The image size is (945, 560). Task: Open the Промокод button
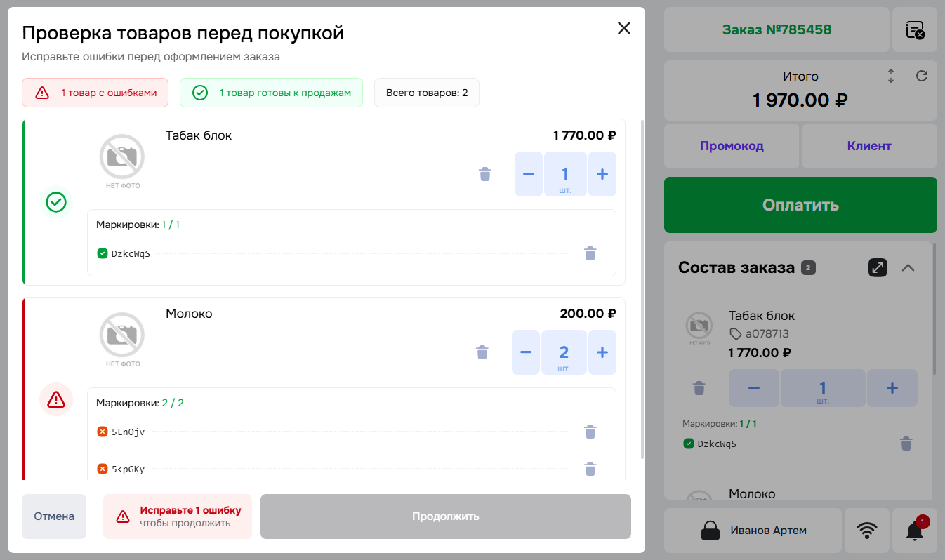pos(732,146)
